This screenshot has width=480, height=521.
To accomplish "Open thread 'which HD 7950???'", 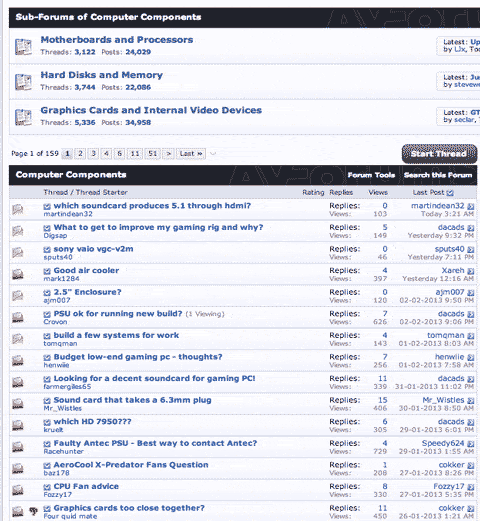I will pyautogui.click(x=92, y=422).
